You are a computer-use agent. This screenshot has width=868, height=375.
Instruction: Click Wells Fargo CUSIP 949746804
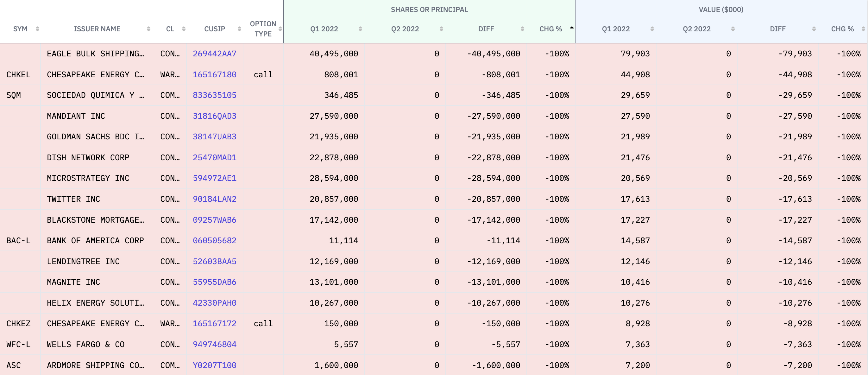[214, 344]
